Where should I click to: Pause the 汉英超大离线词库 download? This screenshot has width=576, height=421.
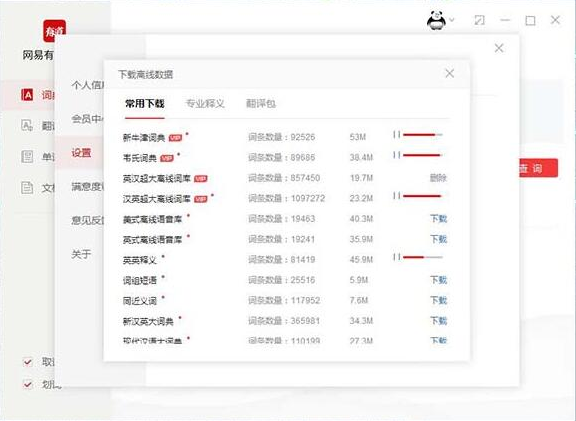pos(396,196)
